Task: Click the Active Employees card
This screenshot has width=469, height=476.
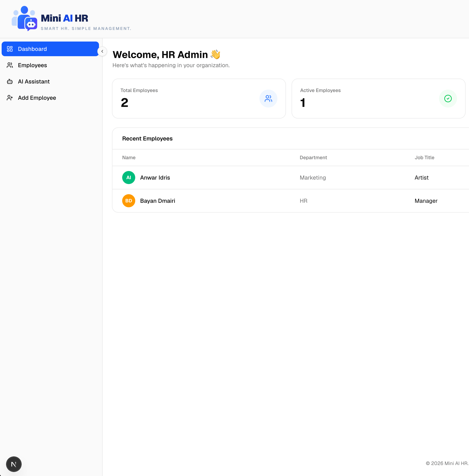Action: click(378, 99)
